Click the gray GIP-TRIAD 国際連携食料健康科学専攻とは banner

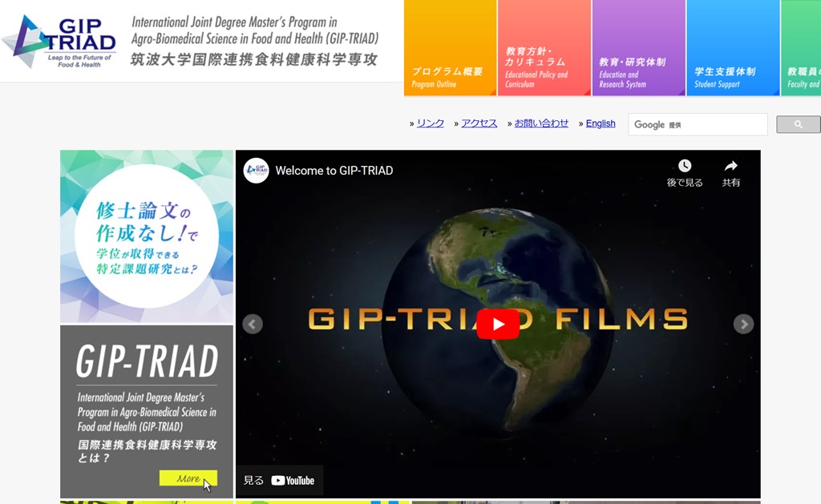coord(147,411)
